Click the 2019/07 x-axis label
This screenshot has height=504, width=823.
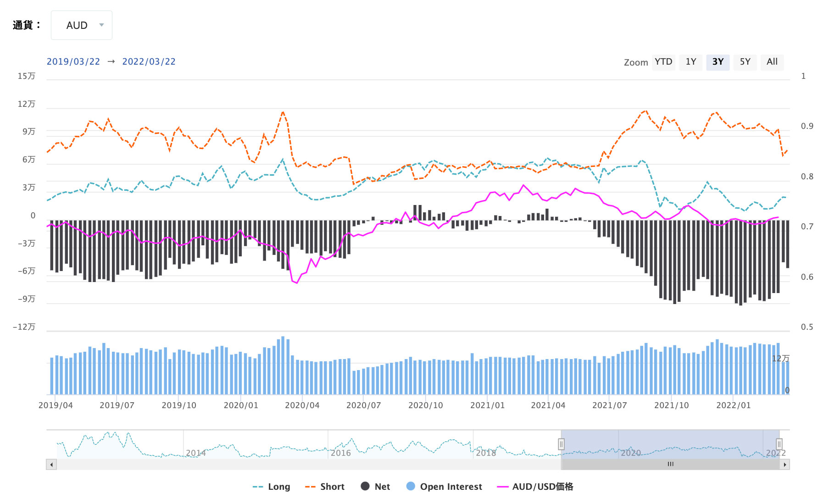[117, 405]
